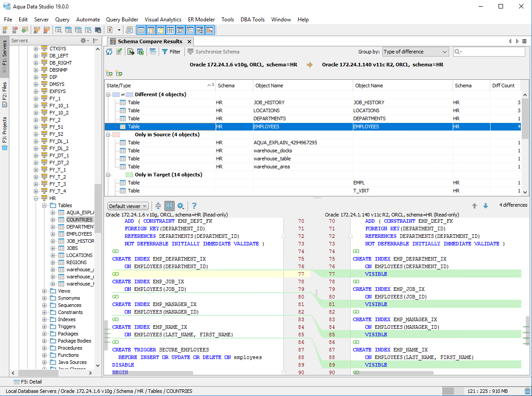
Task: Click the pink swatch for Only in Source
Action: tap(116, 135)
